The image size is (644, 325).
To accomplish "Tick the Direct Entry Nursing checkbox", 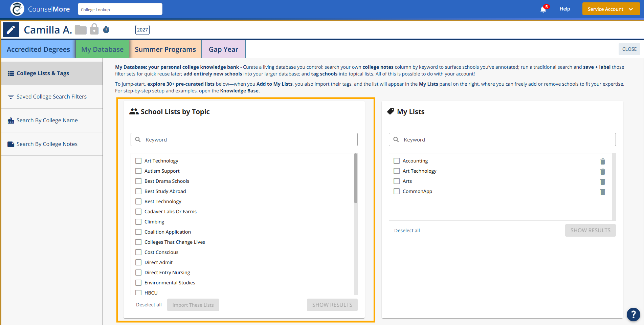I will coord(138,273).
